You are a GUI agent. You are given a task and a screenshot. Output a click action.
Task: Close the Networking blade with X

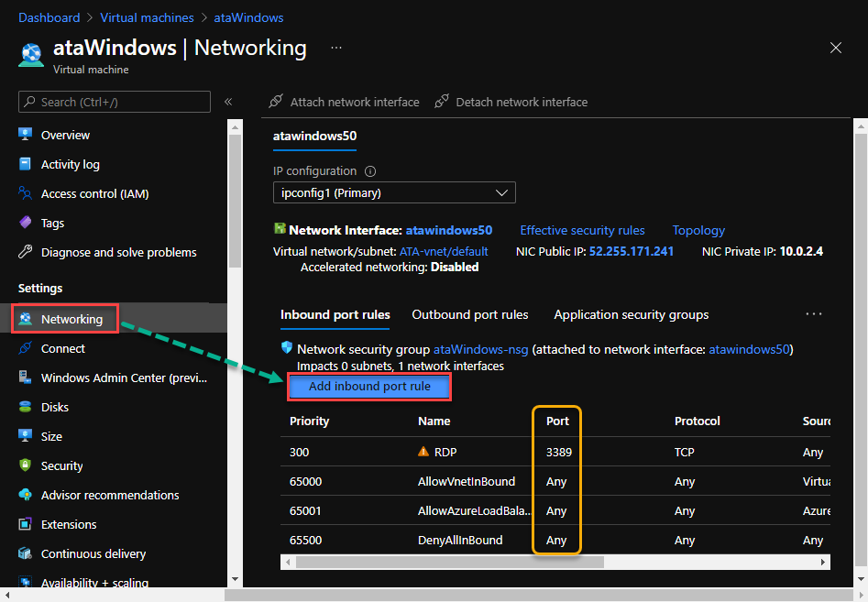836,48
